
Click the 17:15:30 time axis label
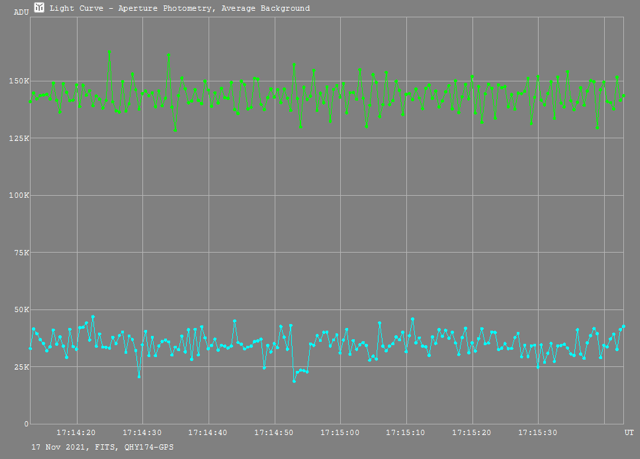point(538,432)
